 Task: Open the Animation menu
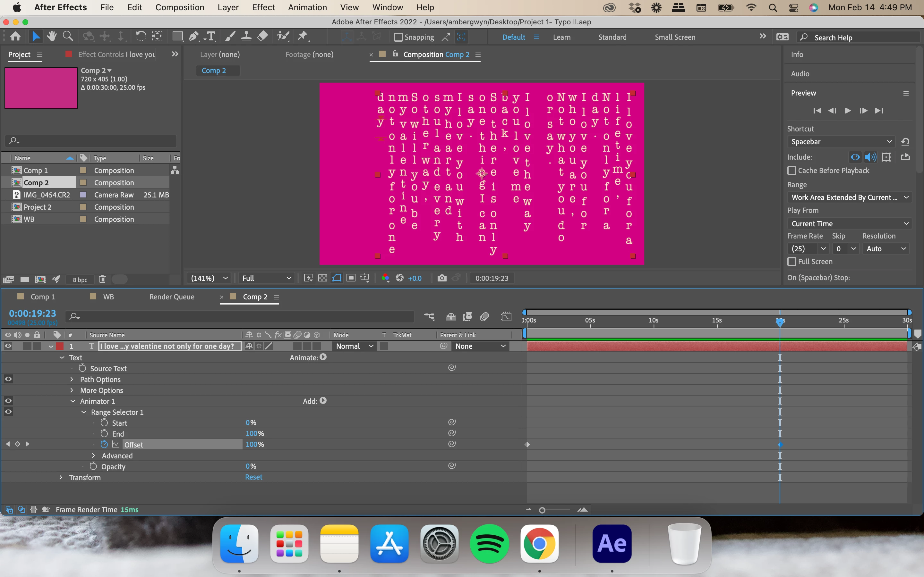pos(307,7)
